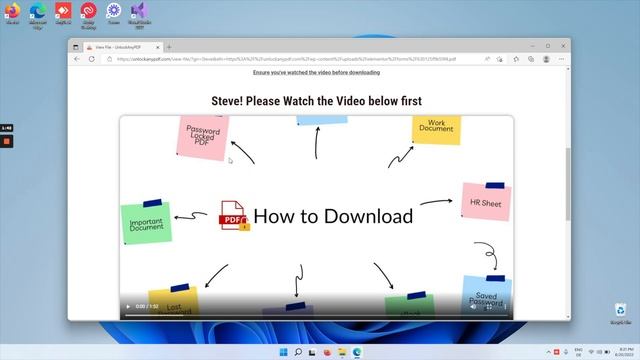Click the 'Steve! Please Watch the Video' heading

[x=316, y=101]
